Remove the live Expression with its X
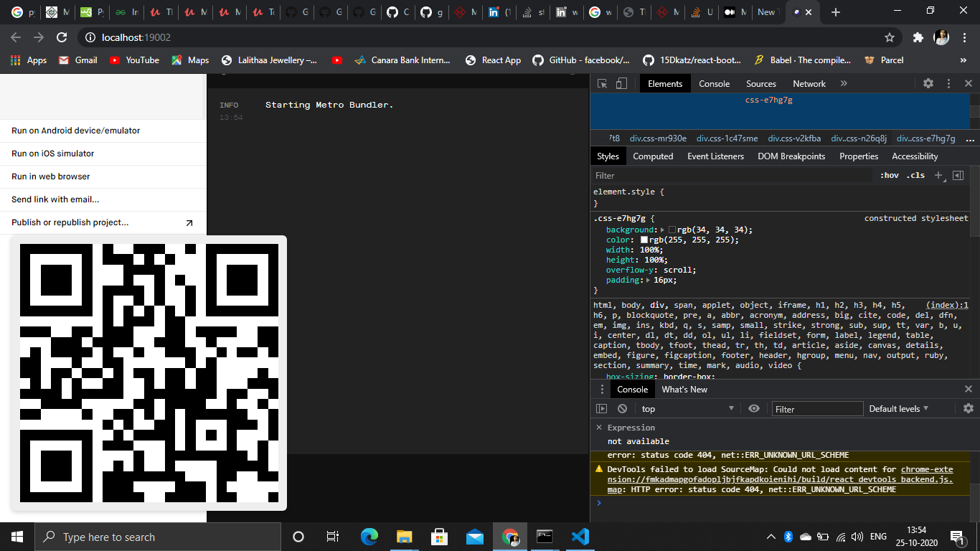Viewport: 980px width, 551px height. tap(599, 428)
